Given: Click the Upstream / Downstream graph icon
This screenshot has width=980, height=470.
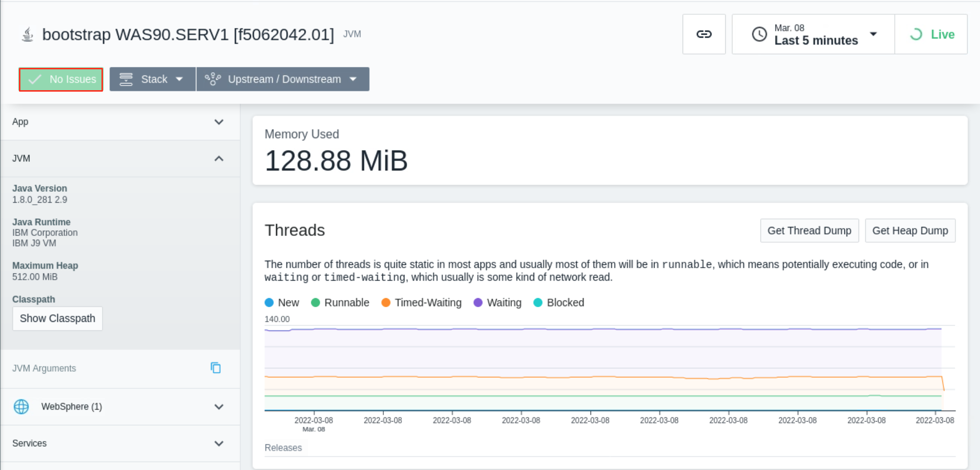Looking at the screenshot, I should (x=213, y=79).
